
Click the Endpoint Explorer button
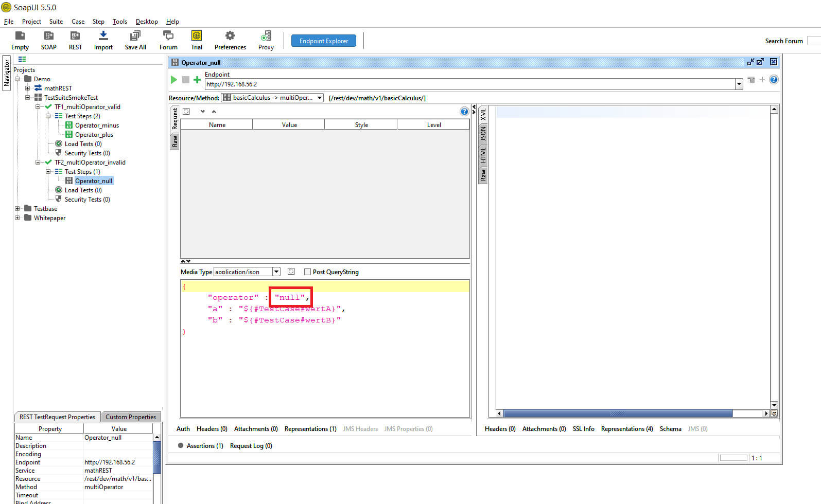[x=324, y=41]
